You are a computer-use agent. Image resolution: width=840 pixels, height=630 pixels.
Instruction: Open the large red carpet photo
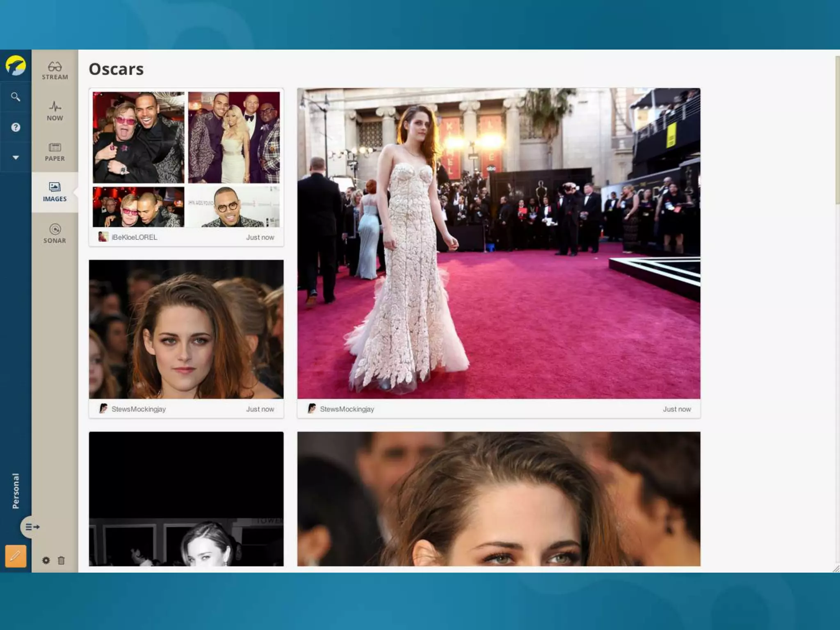pos(498,243)
